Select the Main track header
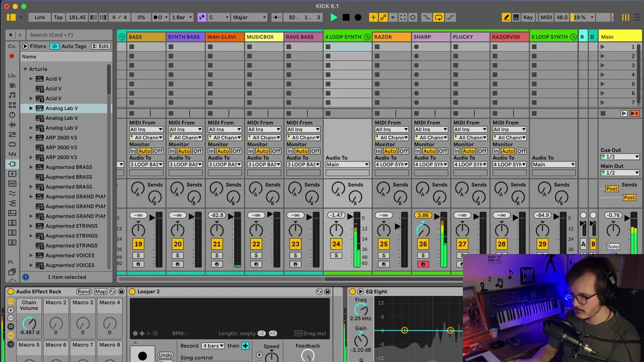Image resolution: width=644 pixels, height=362 pixels. (x=620, y=37)
